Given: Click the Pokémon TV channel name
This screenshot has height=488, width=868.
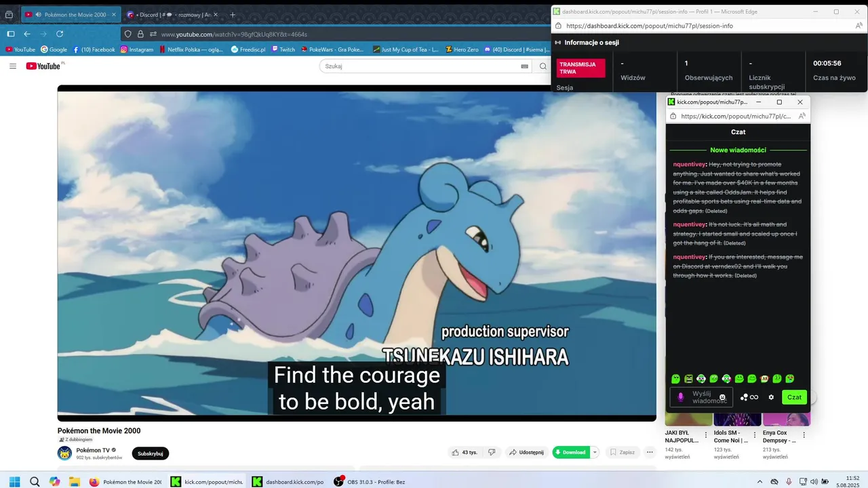Looking at the screenshot, I should (92, 450).
